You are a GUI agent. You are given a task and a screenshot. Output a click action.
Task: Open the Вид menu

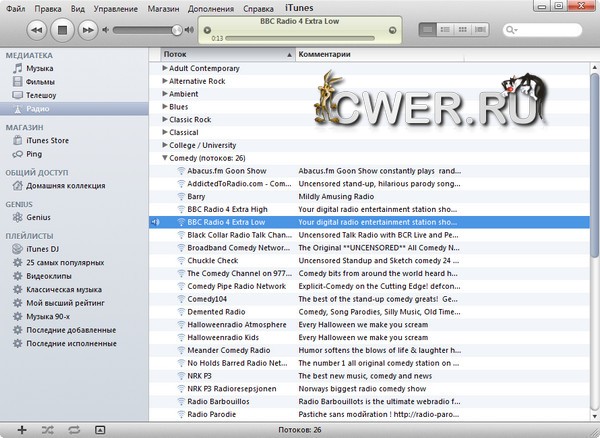pos(78,8)
